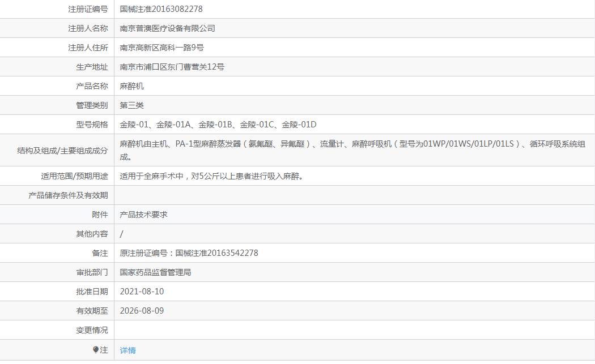This screenshot has height=364, width=595.
Task: Select production address 南京市浦口区东门曹营关12号
Action: [x=172, y=67]
